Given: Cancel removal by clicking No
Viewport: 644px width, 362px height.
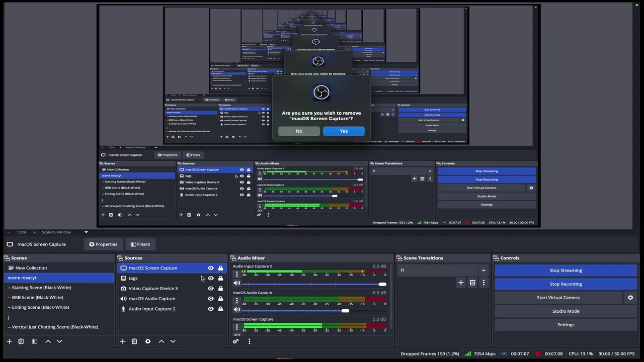Looking at the screenshot, I should 299,131.
